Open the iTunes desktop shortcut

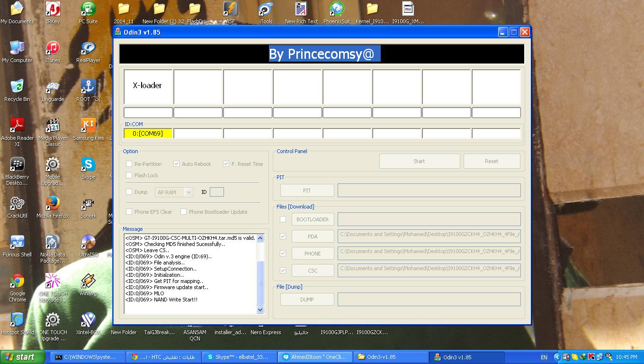[x=53, y=52]
